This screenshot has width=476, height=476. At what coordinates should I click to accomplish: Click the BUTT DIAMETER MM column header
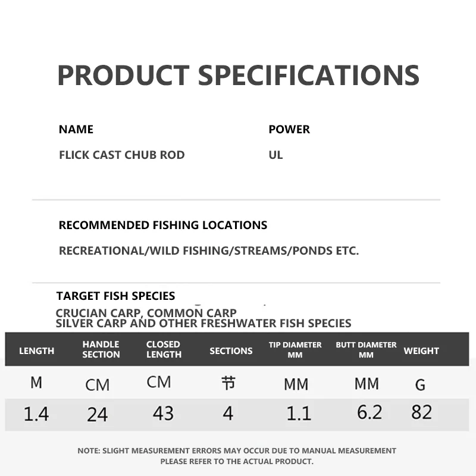coord(366,349)
